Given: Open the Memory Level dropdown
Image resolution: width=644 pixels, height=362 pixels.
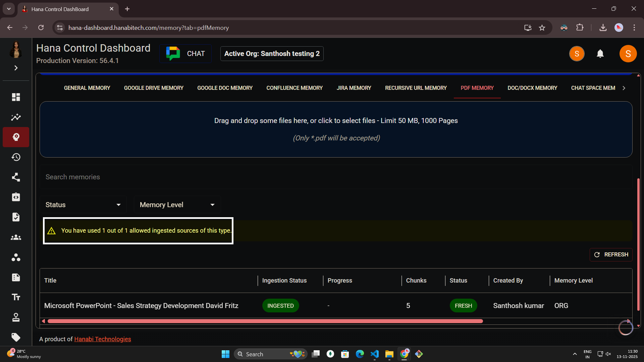Looking at the screenshot, I should pyautogui.click(x=177, y=204).
